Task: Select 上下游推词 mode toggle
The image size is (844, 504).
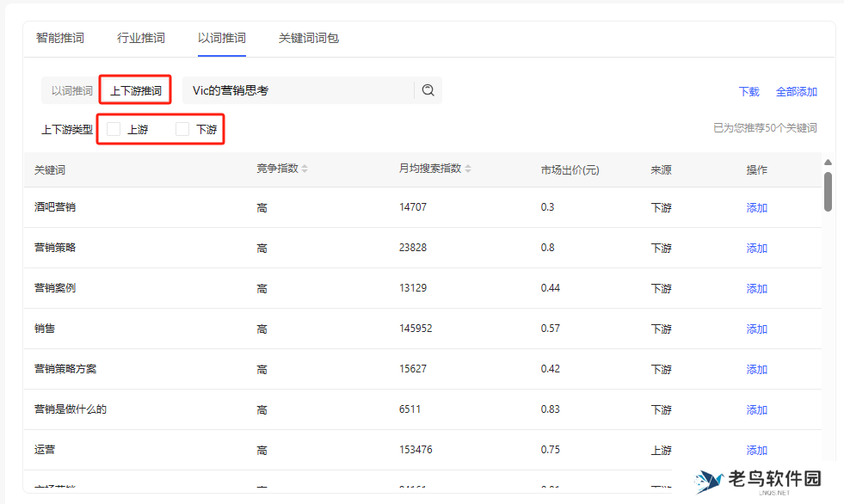Action: pyautogui.click(x=135, y=90)
